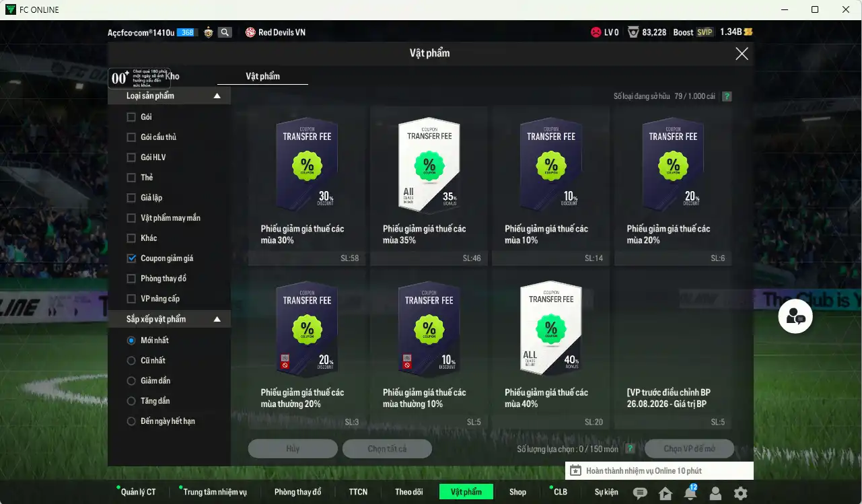
Task: Click the 1.34B gold currency icon
Action: point(748,32)
